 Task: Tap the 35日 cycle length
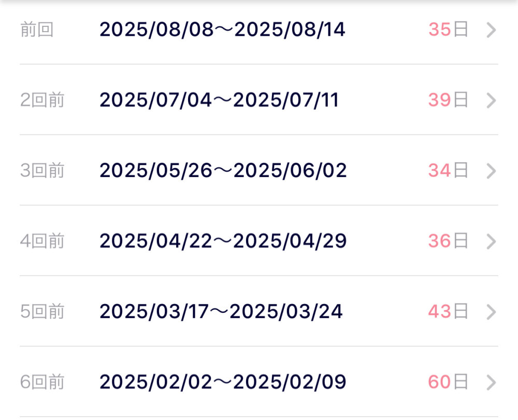pos(448,30)
